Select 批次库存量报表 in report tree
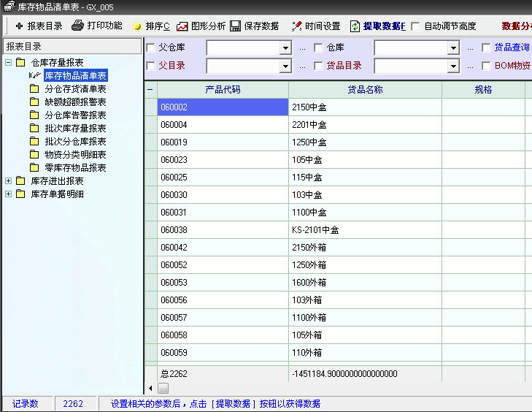Viewport: 532px width, 412px height. [x=75, y=129]
